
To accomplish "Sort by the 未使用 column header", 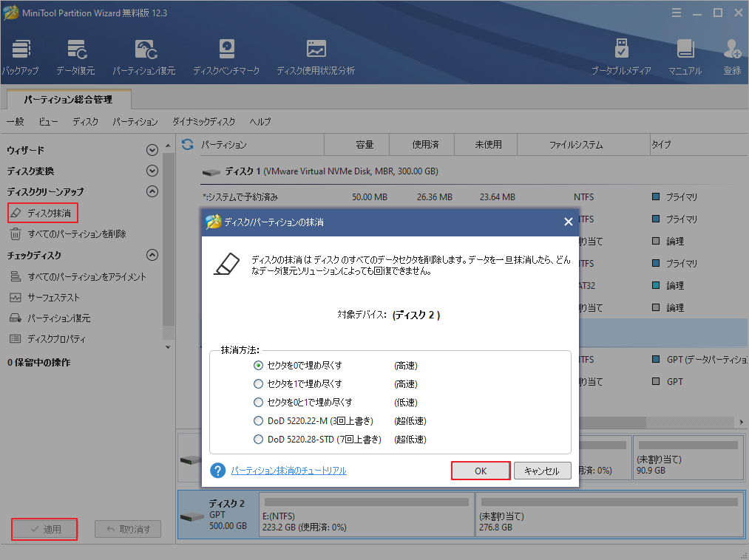I will point(486,145).
